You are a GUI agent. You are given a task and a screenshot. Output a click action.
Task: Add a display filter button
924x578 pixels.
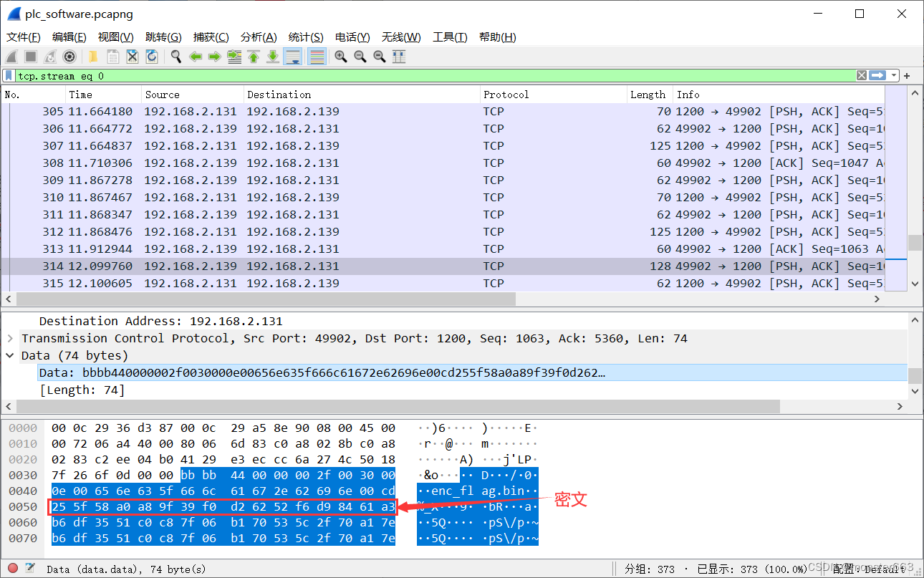[907, 76]
